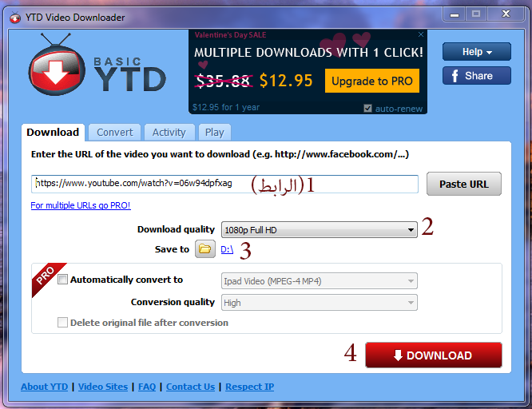Open the Play tab

pos(214,132)
